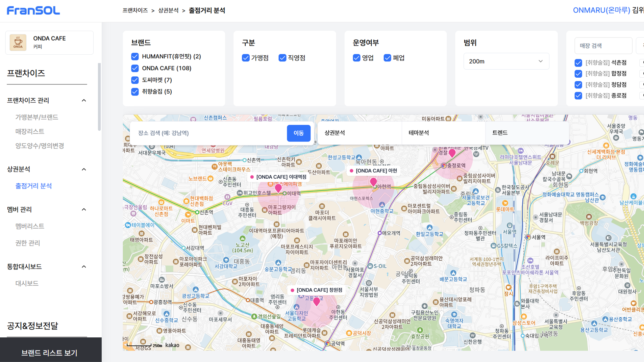Click the 노브랜드 store icon
This screenshot has width=644, height=362.
click(x=210, y=178)
